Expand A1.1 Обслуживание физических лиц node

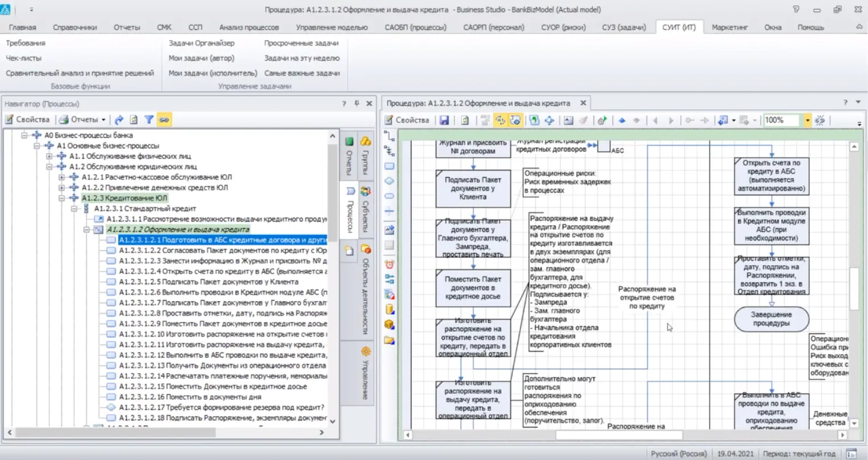pyautogui.click(x=49, y=156)
